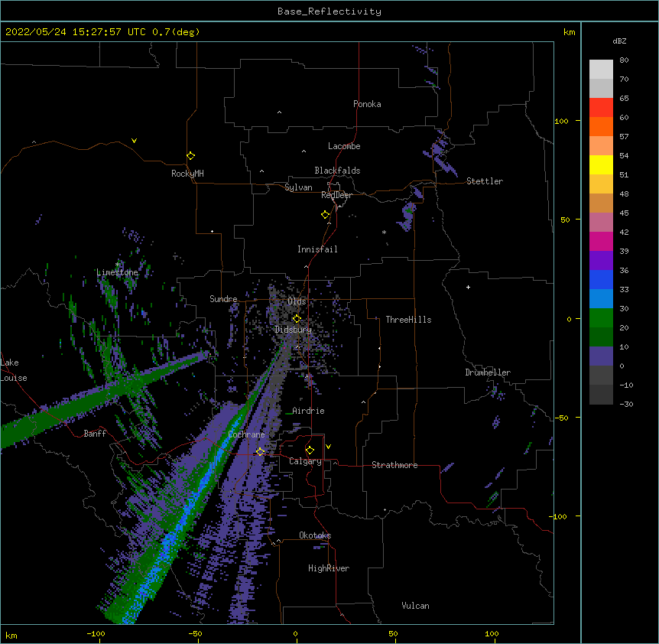Image resolution: width=659 pixels, height=644 pixels.
Task: Click the Limestone map label
Action: click(117, 272)
